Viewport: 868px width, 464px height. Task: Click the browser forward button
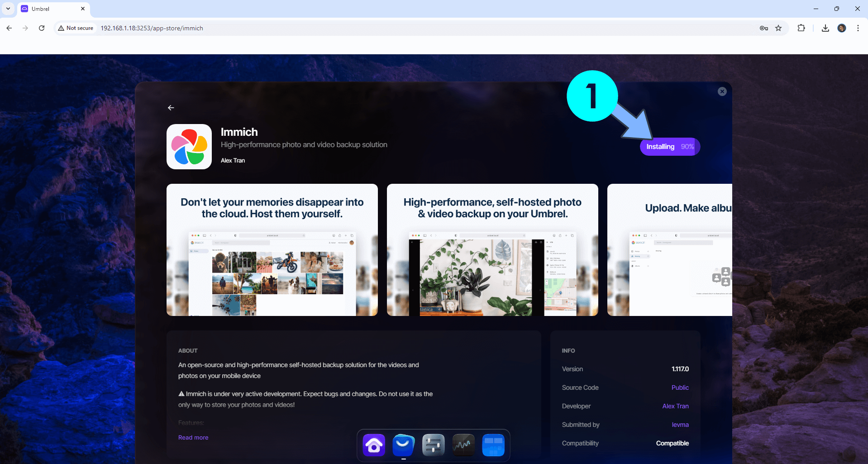point(25,28)
